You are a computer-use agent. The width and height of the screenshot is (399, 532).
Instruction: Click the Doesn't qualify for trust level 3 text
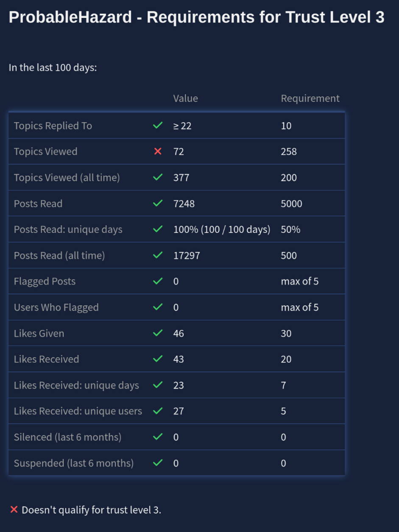[91, 510]
